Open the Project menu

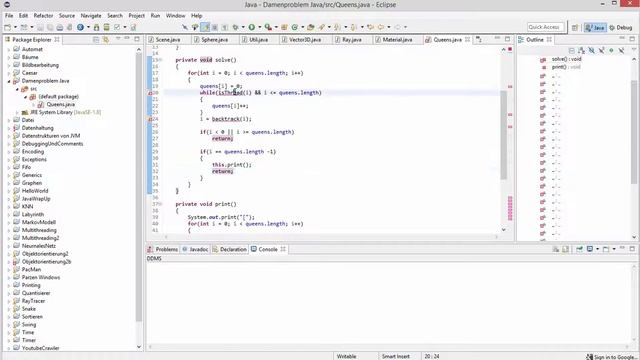(x=136, y=16)
